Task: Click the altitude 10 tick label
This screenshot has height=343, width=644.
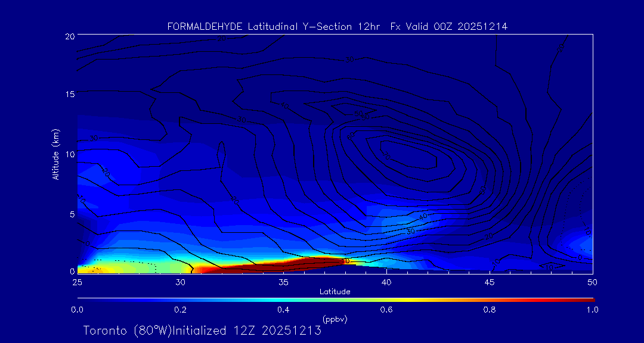Action: click(x=69, y=154)
